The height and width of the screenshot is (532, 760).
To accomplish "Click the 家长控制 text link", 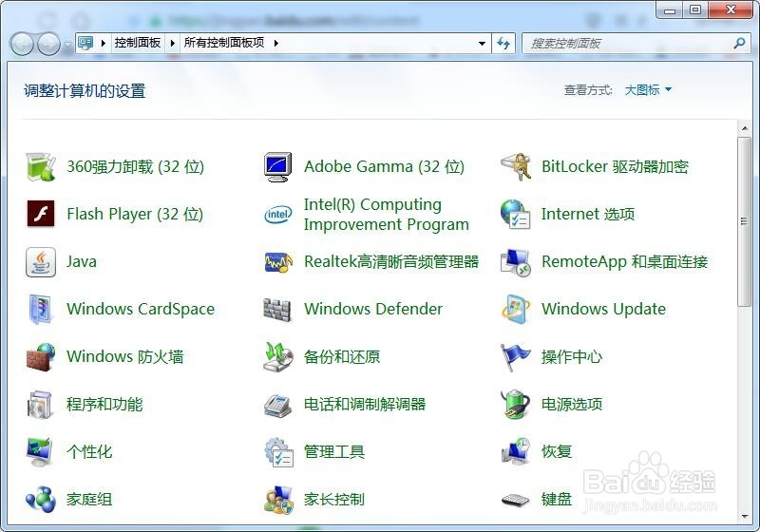I will (334, 499).
